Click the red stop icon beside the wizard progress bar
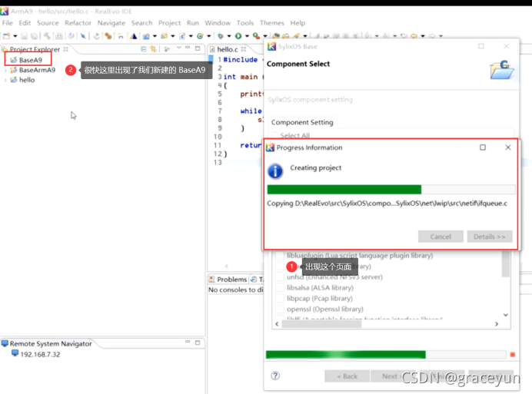532x394 pixels. (x=512, y=355)
